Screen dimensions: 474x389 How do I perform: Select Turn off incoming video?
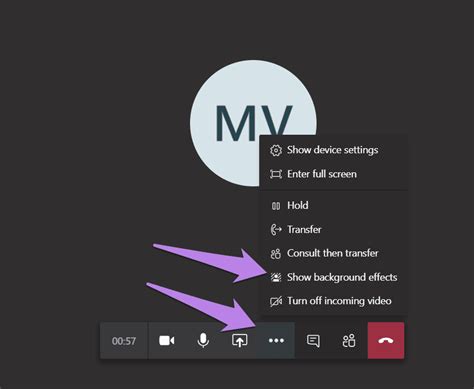(x=334, y=301)
